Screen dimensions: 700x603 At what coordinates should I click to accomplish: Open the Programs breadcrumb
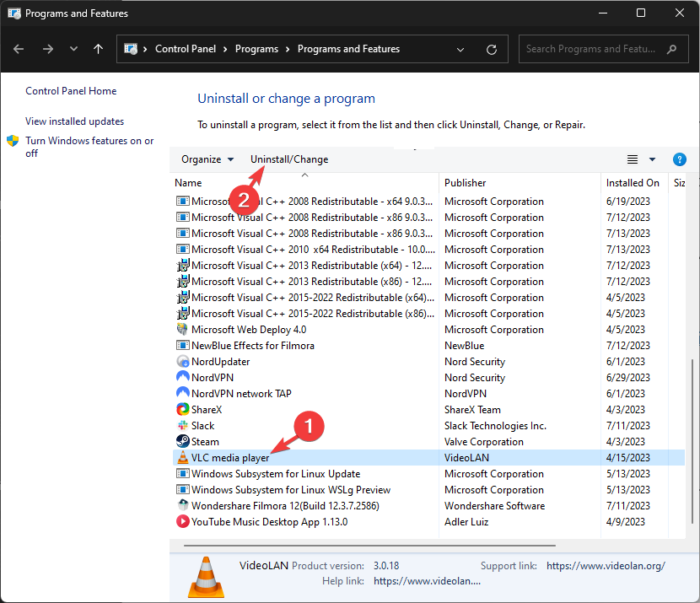[x=256, y=49]
